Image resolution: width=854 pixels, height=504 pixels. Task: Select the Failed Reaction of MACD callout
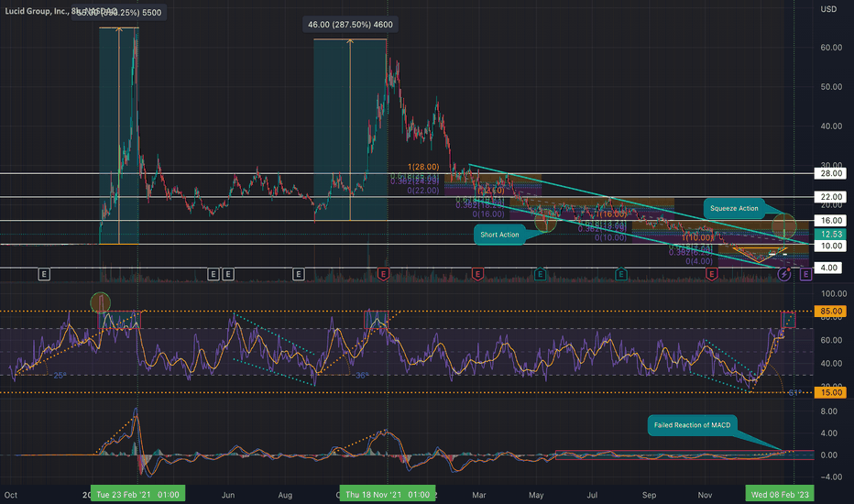click(692, 425)
